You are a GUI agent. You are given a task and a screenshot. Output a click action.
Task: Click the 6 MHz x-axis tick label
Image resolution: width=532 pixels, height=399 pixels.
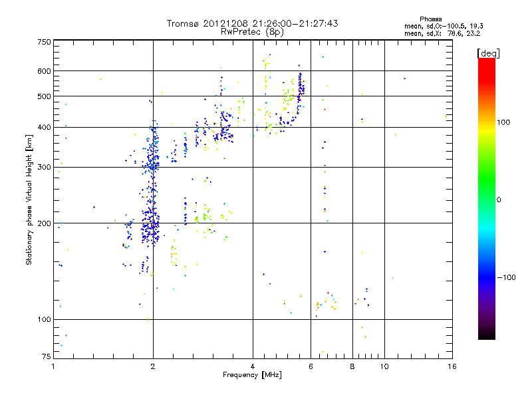(x=311, y=366)
